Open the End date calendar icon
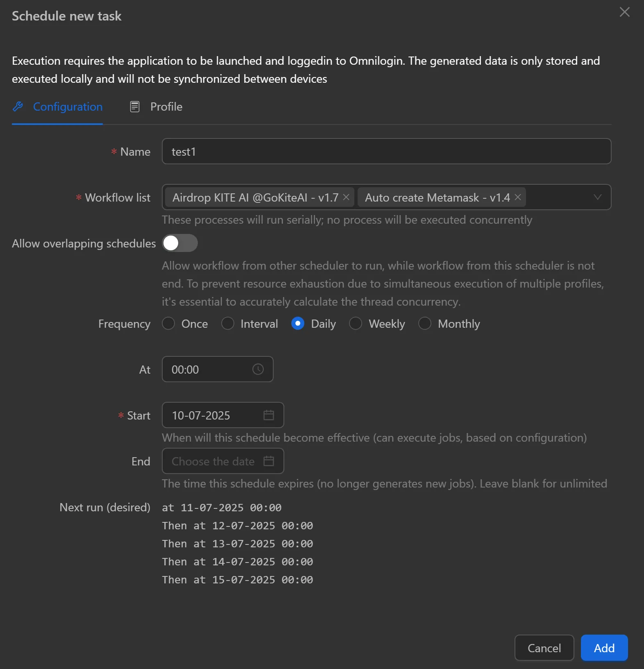This screenshot has width=644, height=669. coord(269,461)
